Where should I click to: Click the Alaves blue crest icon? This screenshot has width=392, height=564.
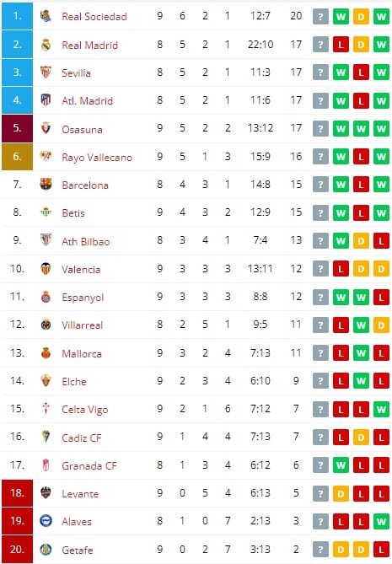[x=46, y=521]
